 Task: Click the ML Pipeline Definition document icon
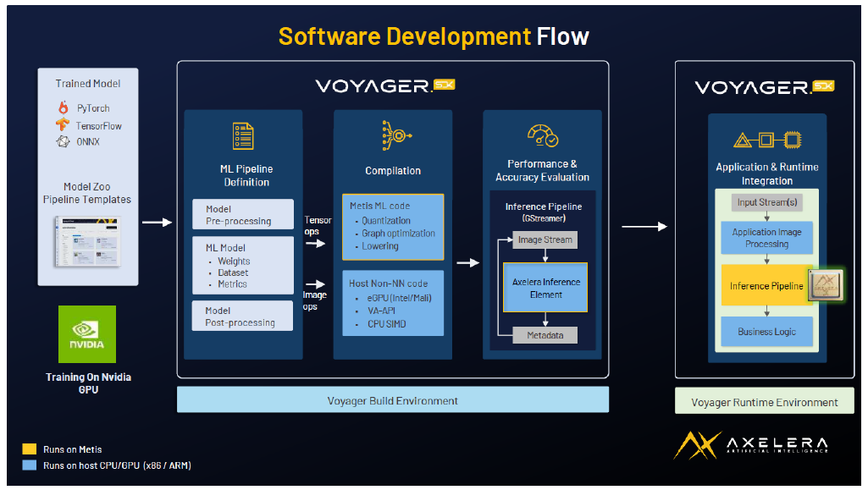243,135
